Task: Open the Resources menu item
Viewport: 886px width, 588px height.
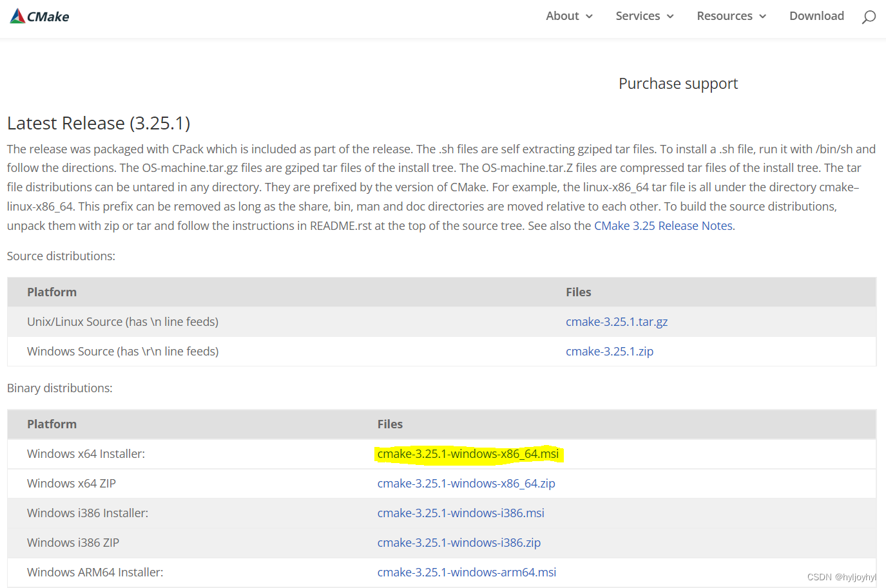Action: [x=725, y=16]
